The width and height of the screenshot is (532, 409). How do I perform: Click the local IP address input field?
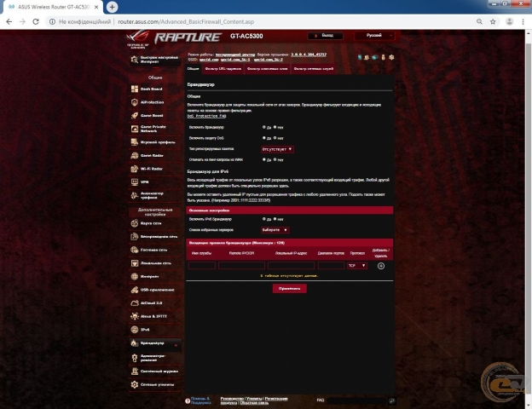pos(291,266)
